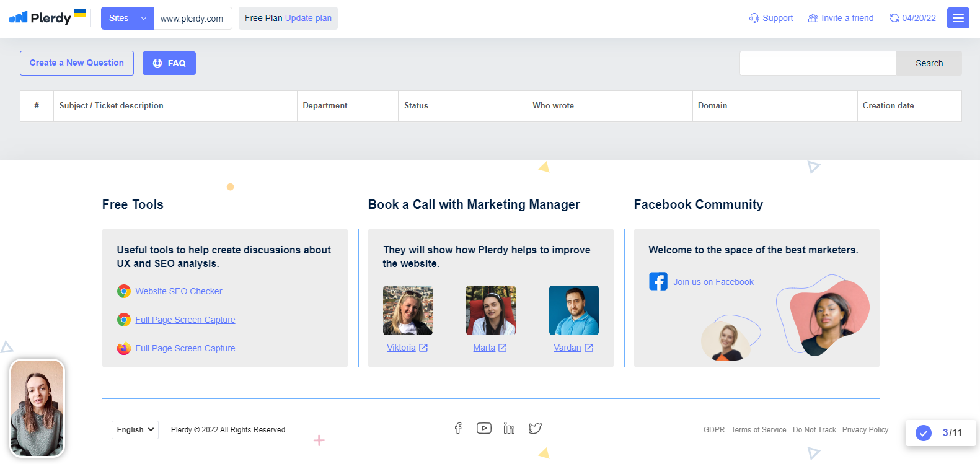The image size is (980, 464).
Task: Open the YouTube icon in footer
Action: [x=483, y=428]
